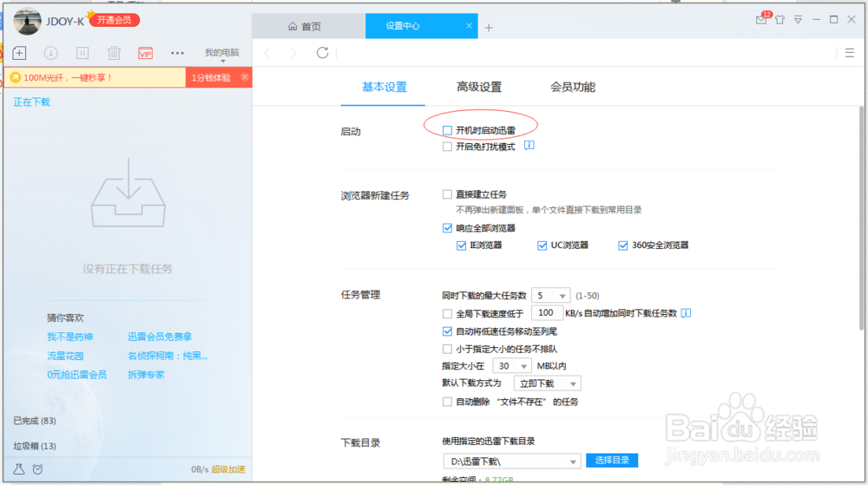The image size is (868, 485).
Task: Enable 开机时启动迅雷 checkbox
Action: pos(447,130)
